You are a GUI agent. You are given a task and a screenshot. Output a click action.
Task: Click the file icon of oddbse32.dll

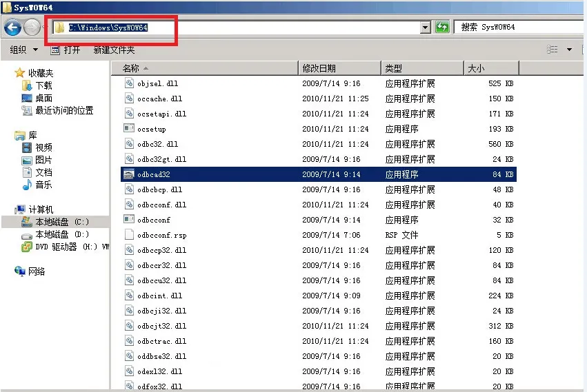coord(129,355)
